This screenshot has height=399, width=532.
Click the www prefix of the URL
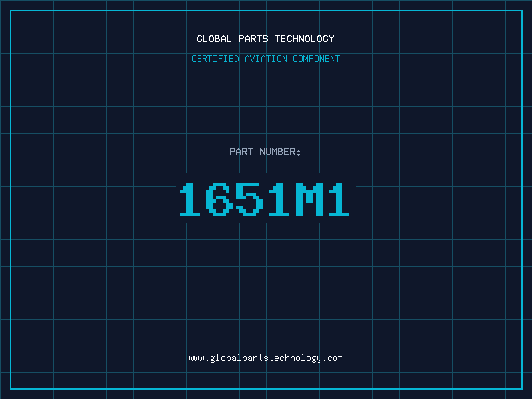[x=196, y=359]
